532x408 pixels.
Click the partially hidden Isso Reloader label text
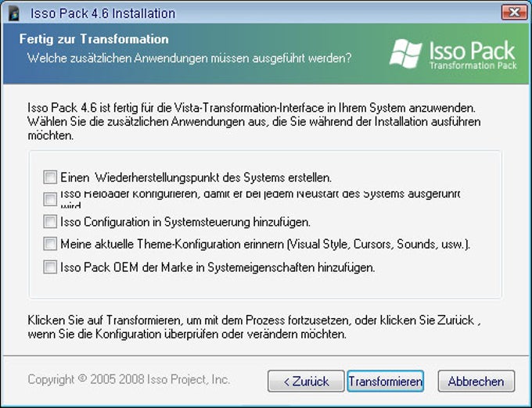tap(261, 199)
